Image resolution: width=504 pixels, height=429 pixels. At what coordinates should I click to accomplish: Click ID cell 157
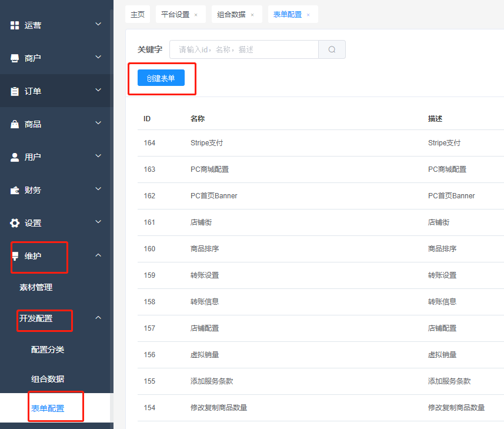tap(149, 328)
